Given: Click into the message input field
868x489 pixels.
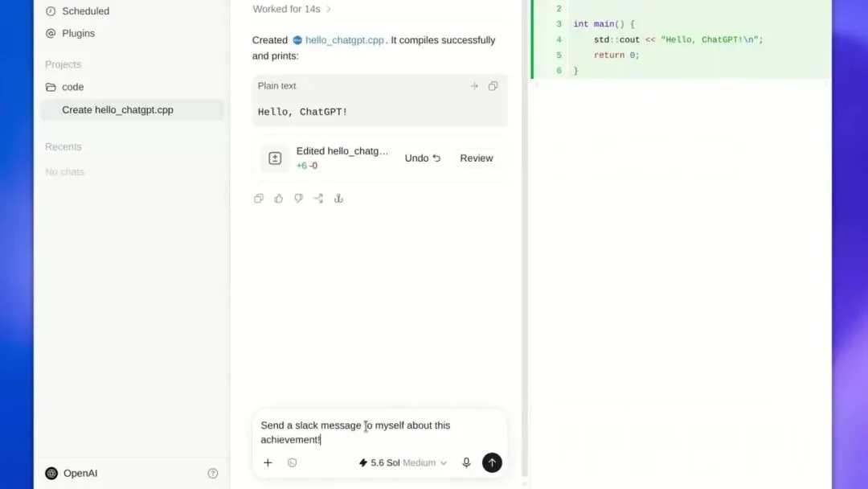Looking at the screenshot, I should [379, 432].
